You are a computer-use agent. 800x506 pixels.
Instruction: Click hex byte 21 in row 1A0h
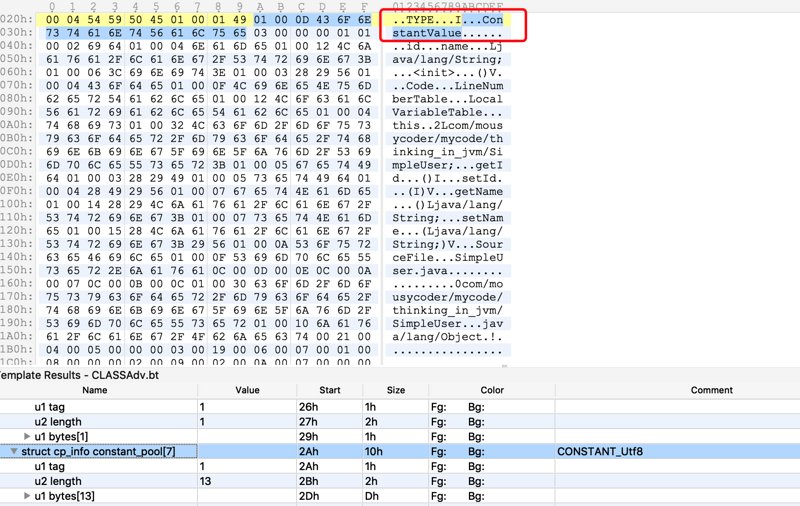point(343,336)
